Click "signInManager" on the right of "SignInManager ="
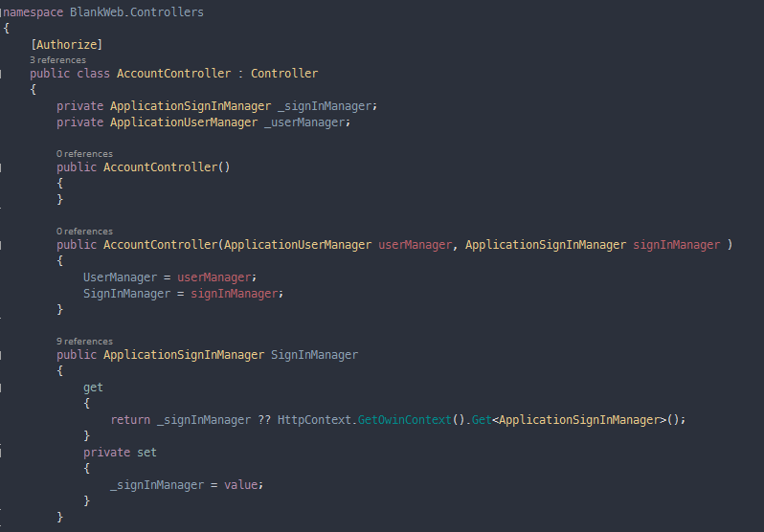Image resolution: width=764 pixels, height=532 pixels. (x=235, y=294)
